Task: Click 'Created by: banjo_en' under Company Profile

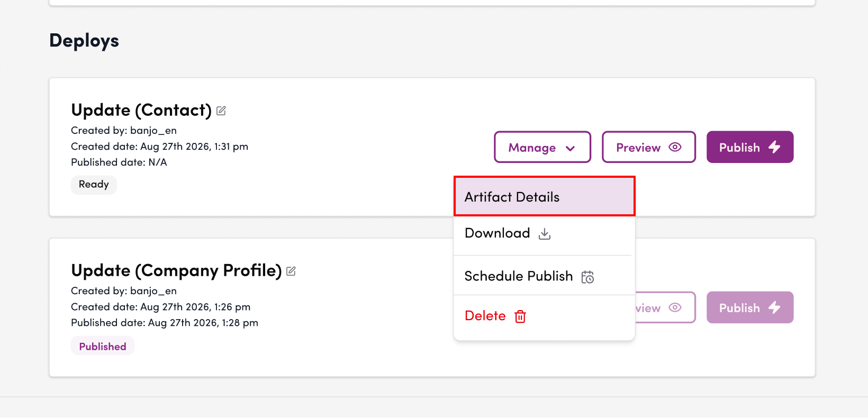Action: [124, 291]
